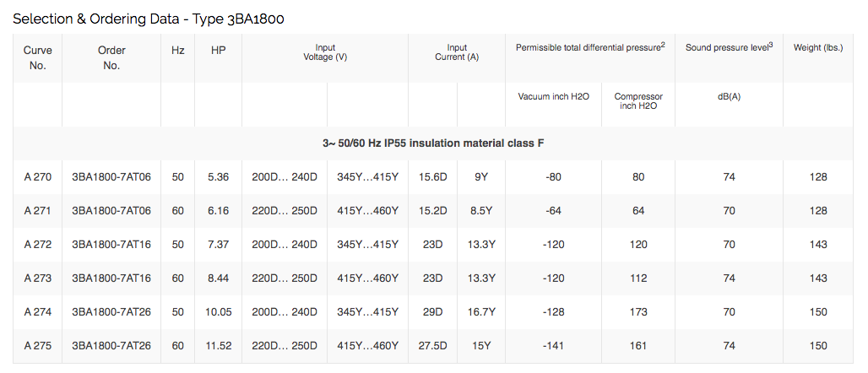Click the 10.05 HP value
Screen dimensions: 868x373
(x=218, y=312)
